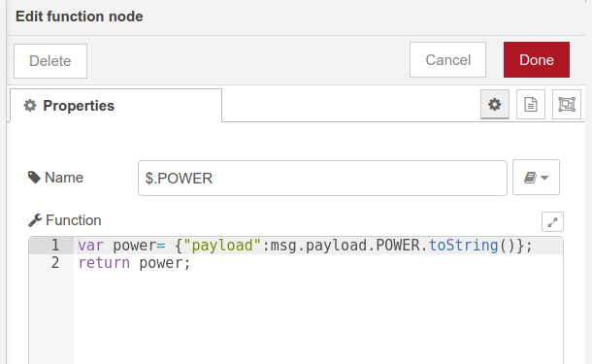Screen dimensions: 592x364
Task: Click the empty area of the code editor
Action: point(317,317)
